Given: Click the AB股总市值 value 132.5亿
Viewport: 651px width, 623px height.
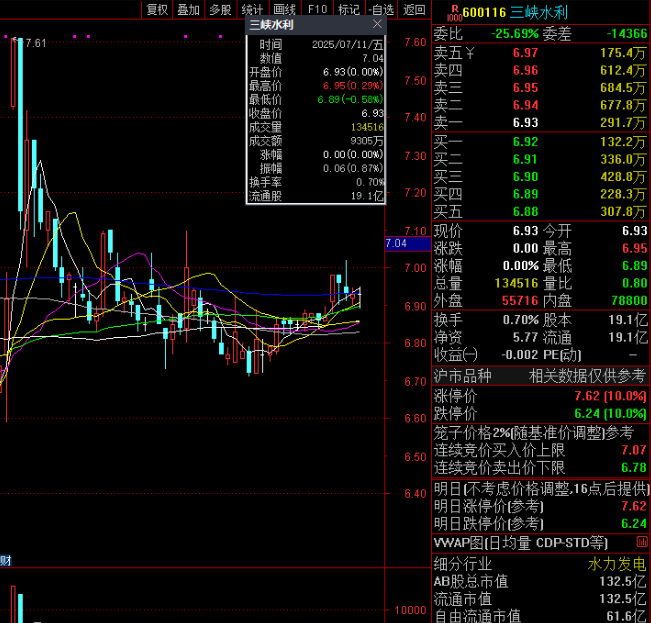Looking at the screenshot, I should (623, 581).
